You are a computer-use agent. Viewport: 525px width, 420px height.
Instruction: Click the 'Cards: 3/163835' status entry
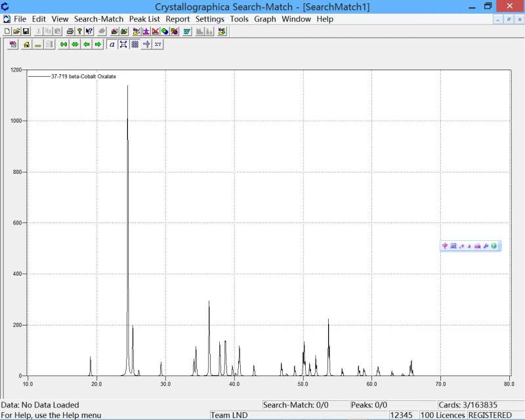(x=468, y=405)
